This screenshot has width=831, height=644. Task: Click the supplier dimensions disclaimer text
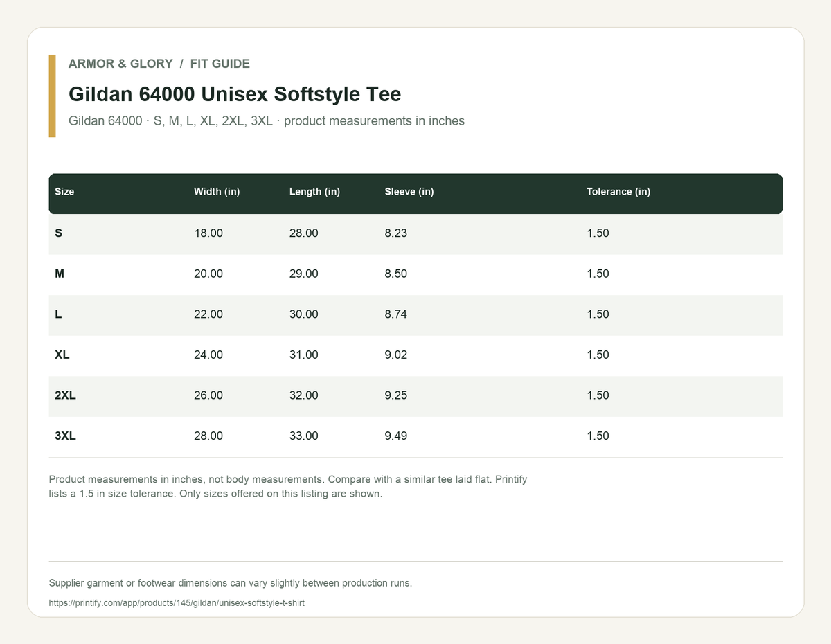pos(231,583)
